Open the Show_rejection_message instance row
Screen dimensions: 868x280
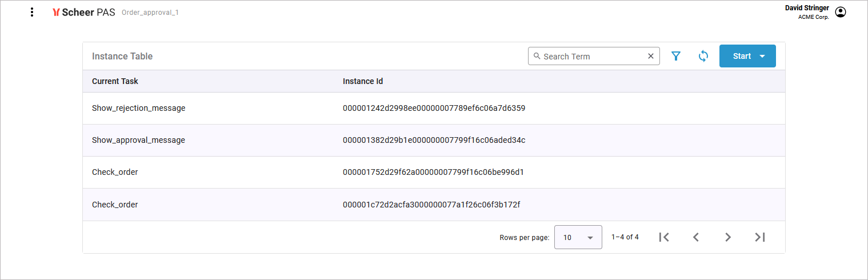point(138,108)
